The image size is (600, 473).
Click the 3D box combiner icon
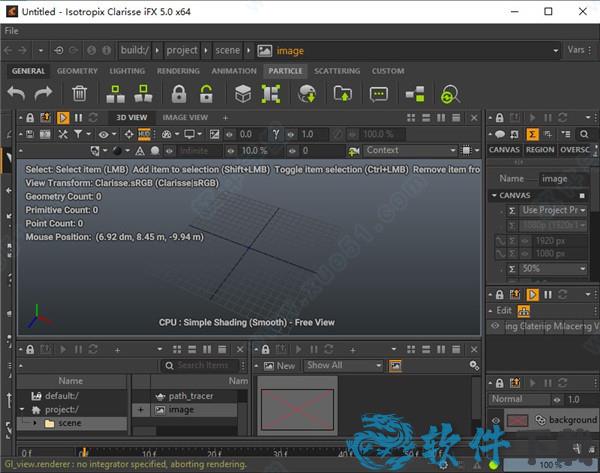pyautogui.click(x=243, y=94)
